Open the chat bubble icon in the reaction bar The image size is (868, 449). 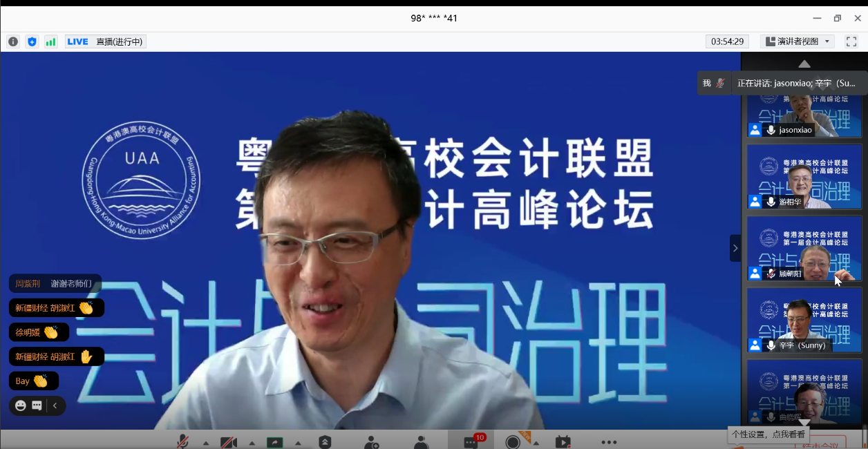pyautogui.click(x=37, y=405)
